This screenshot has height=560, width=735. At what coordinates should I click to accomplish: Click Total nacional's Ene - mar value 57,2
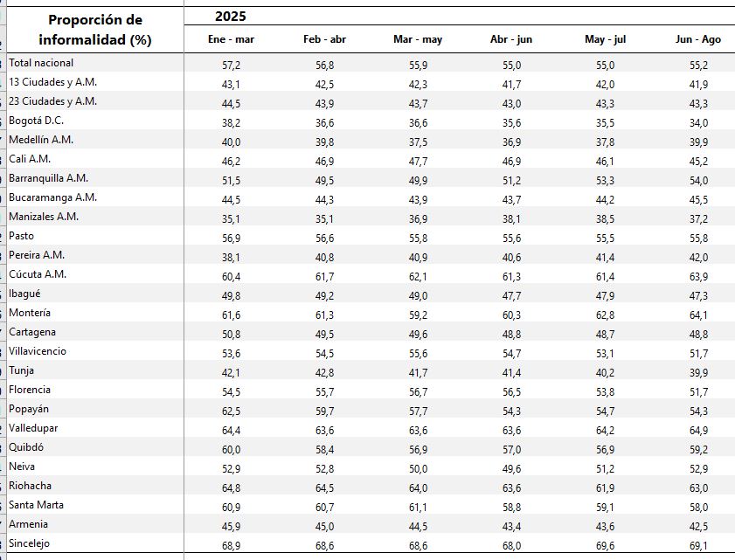[231, 65]
